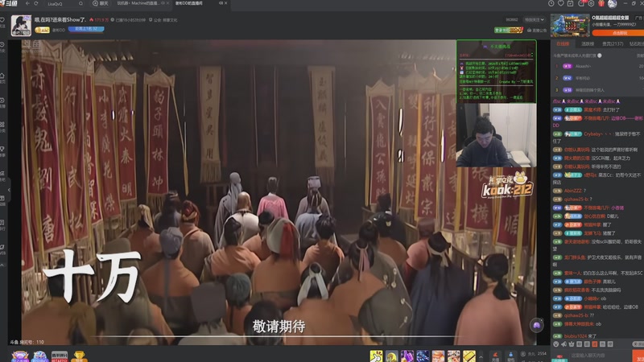644x362 pixels.
Task: Open the messages icon with red badge
Action: click(x=581, y=3)
